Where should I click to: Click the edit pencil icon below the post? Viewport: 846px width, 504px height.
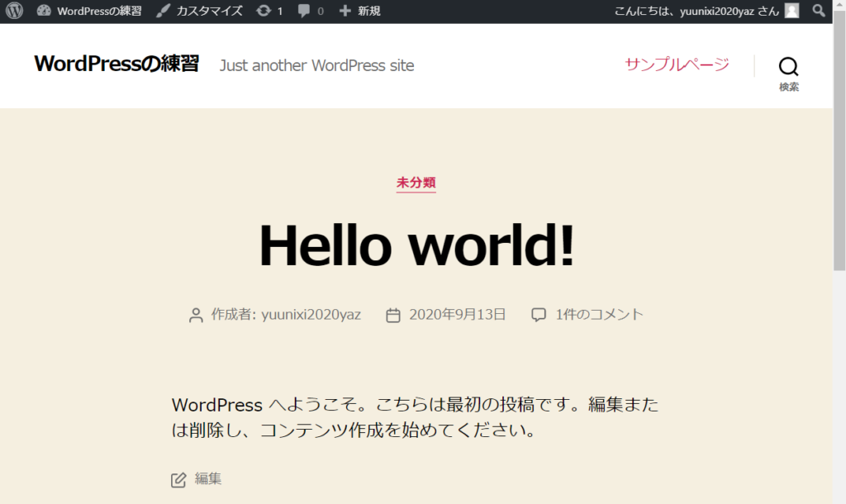(x=178, y=480)
